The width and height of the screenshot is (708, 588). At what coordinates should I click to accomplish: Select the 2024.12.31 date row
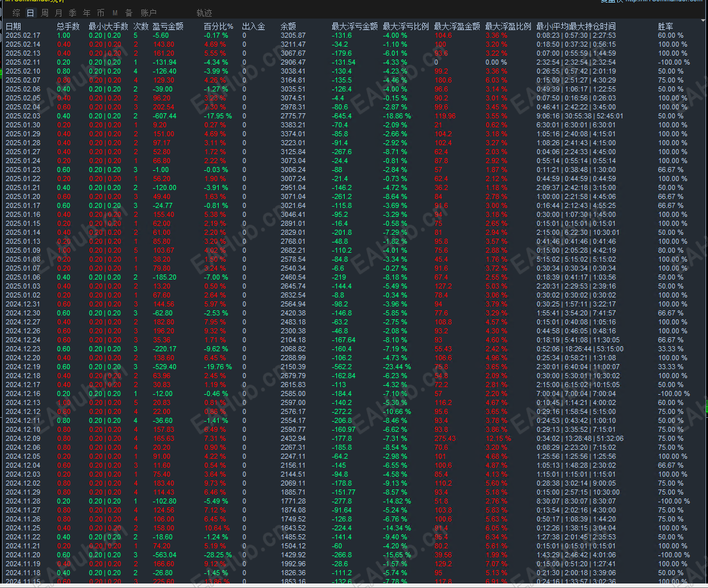tap(22, 304)
